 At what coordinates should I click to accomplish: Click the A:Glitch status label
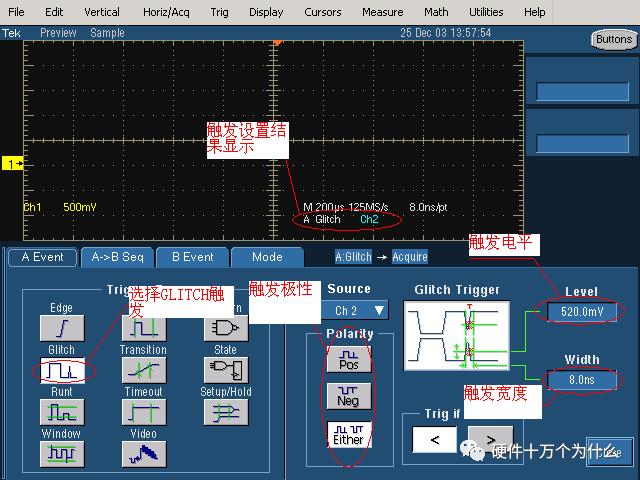pyautogui.click(x=353, y=257)
